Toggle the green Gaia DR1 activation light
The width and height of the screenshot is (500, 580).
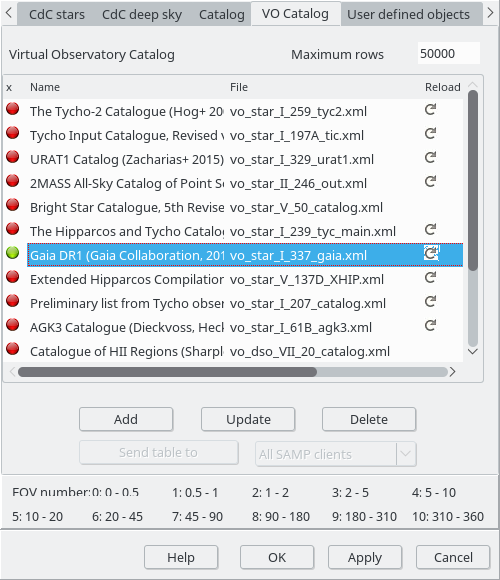tap(13, 253)
